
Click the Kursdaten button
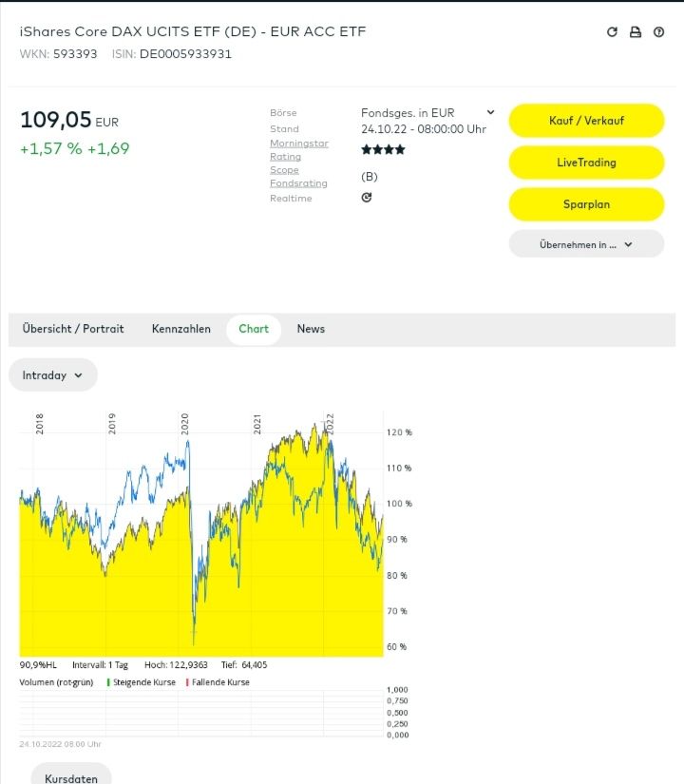[71, 777]
